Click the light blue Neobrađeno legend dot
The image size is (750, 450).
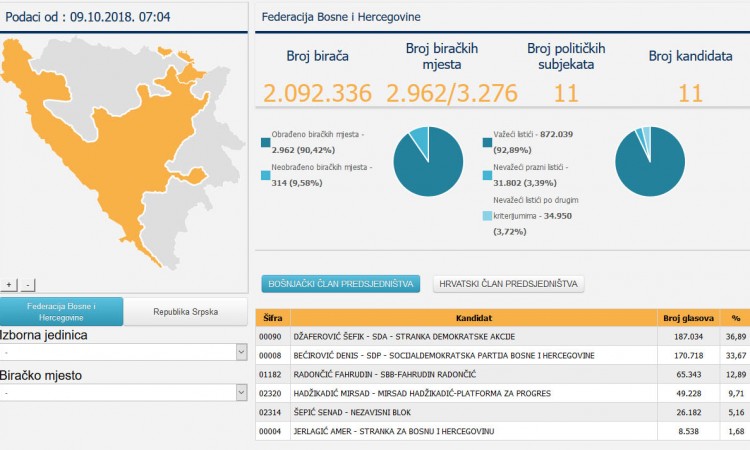tap(265, 175)
